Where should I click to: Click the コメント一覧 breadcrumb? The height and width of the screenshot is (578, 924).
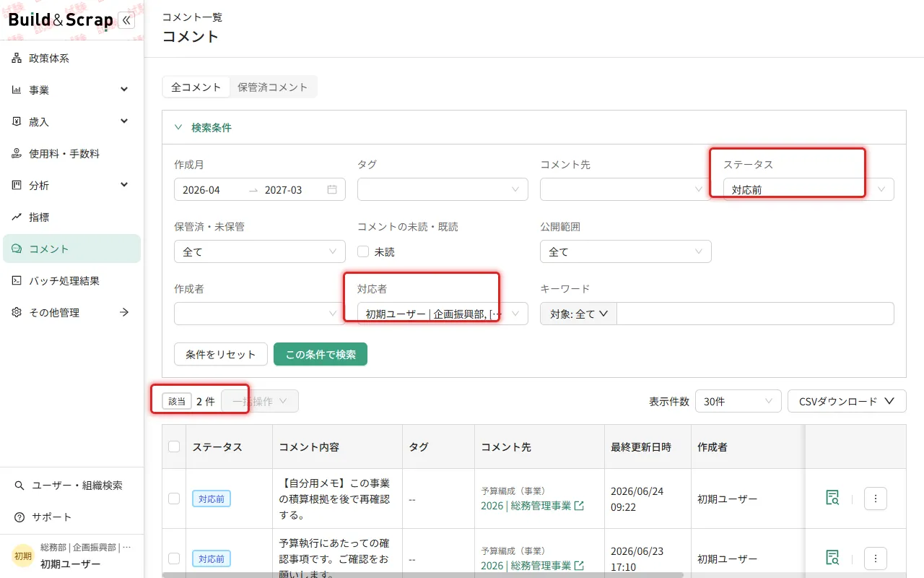coord(192,17)
